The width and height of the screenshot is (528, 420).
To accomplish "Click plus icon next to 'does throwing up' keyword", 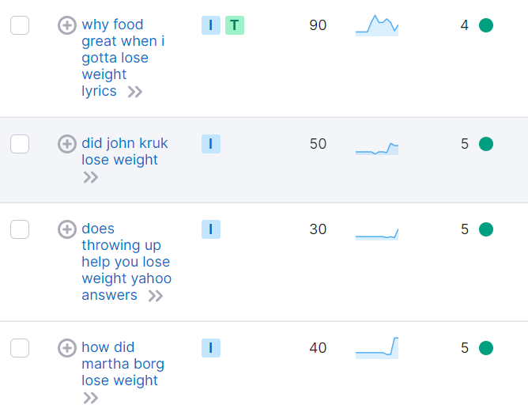I will [x=67, y=229].
